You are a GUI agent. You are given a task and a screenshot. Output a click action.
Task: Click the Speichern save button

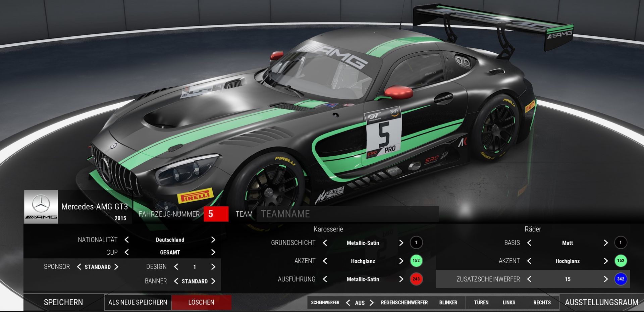coord(63,302)
